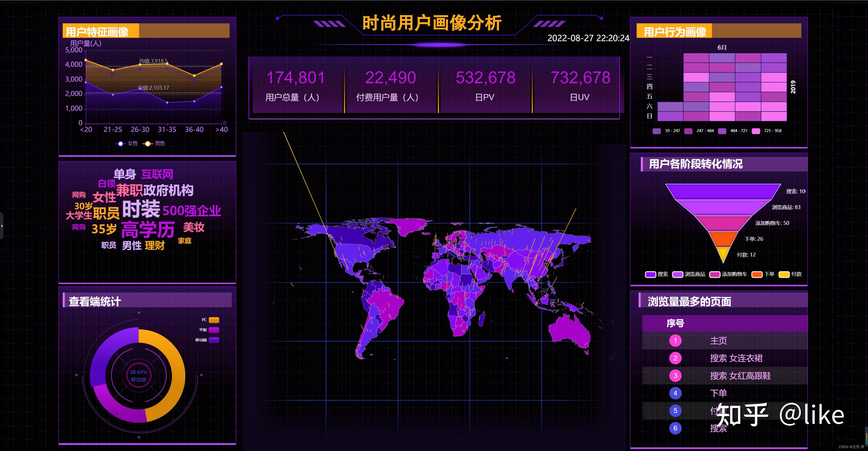Click the 时尚用户画像分析 dashboard title
The height and width of the screenshot is (451, 868).
tap(432, 23)
